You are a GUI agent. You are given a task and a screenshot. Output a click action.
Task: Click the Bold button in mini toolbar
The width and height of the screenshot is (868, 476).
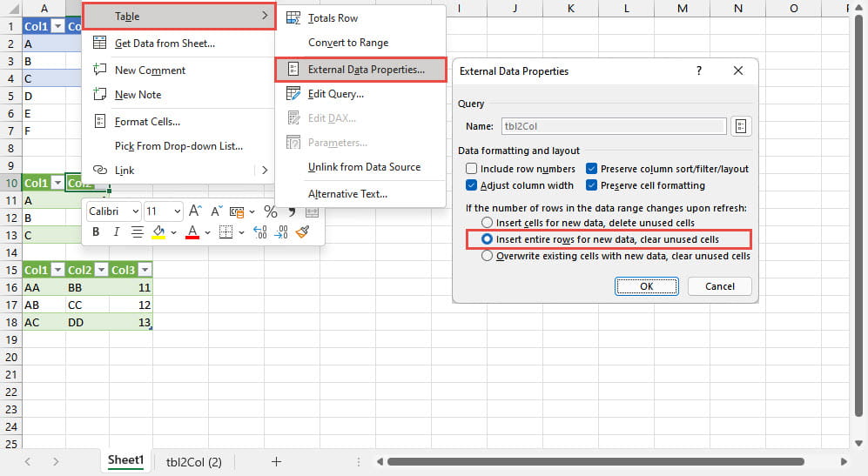coord(95,231)
